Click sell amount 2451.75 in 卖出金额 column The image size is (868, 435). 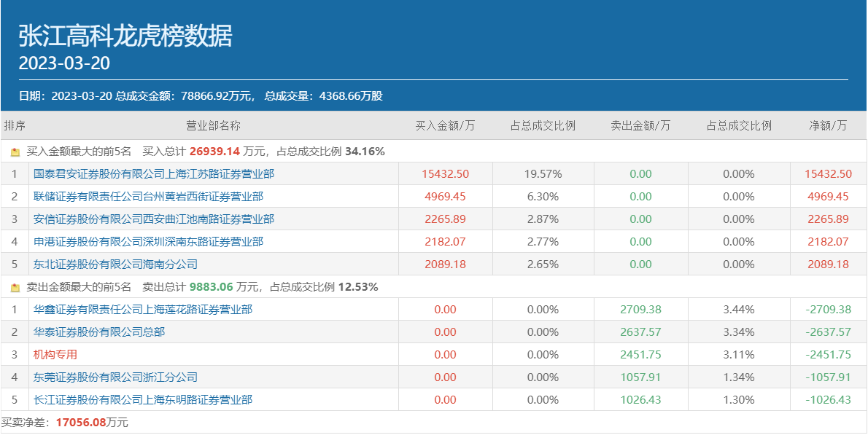click(x=640, y=355)
